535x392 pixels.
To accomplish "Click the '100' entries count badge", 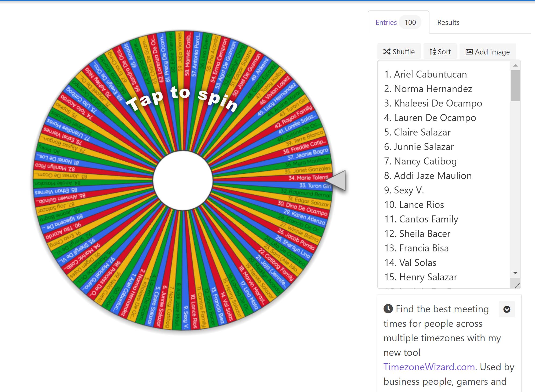I will 410,23.
